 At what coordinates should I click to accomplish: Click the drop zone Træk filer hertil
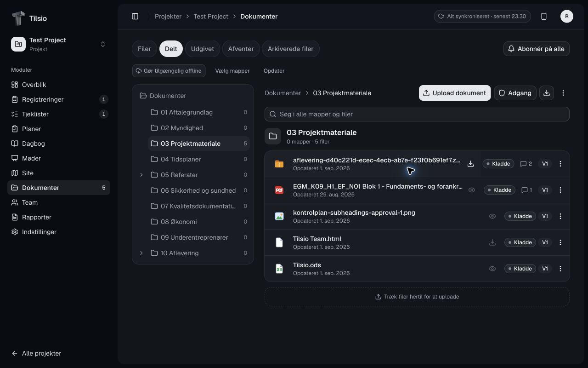pos(417,297)
